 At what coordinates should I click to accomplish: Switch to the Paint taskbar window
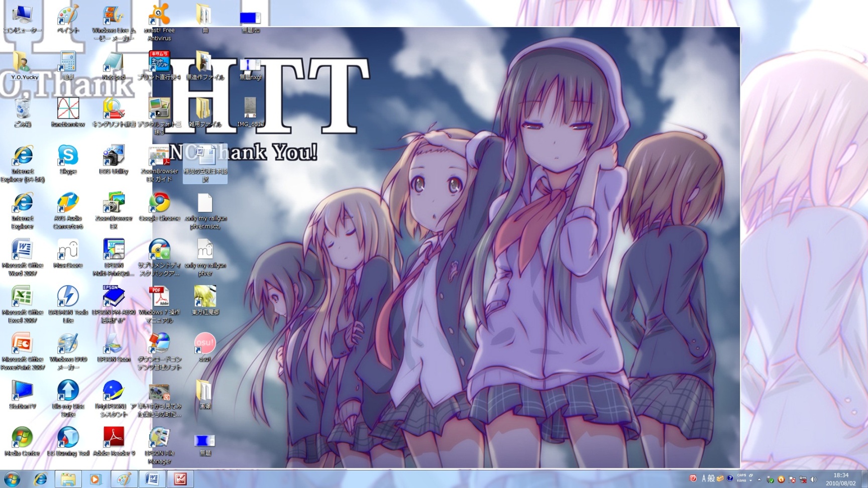coord(124,479)
